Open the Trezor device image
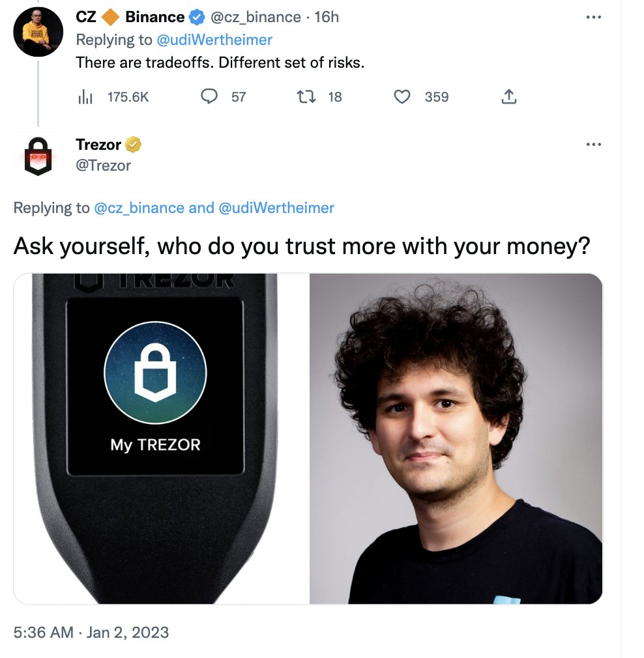The image size is (644, 658). 161,438
